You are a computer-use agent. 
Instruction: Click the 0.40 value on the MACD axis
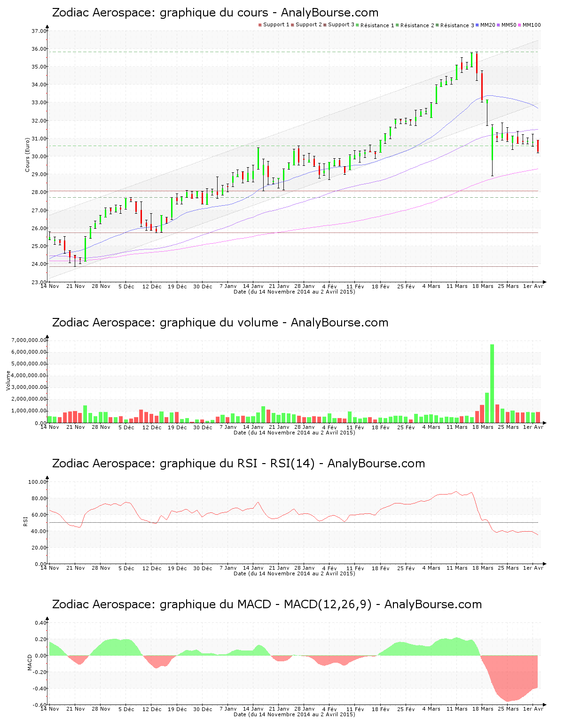point(40,623)
